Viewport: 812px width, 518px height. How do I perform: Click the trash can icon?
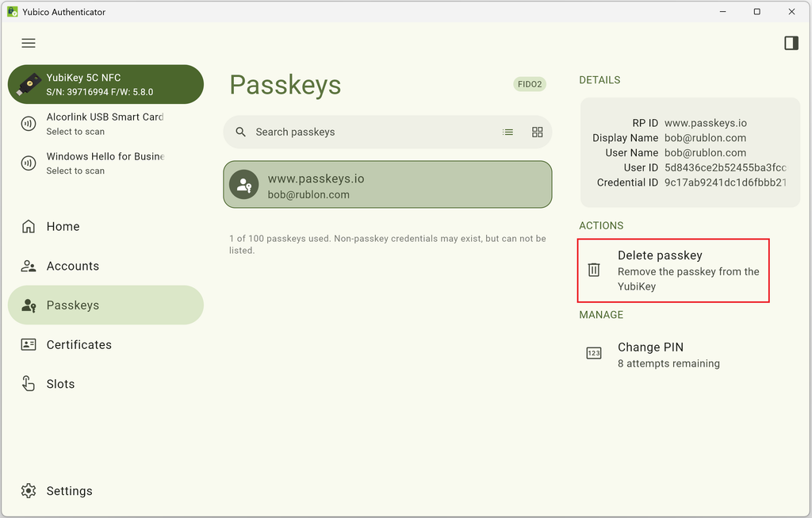point(594,270)
